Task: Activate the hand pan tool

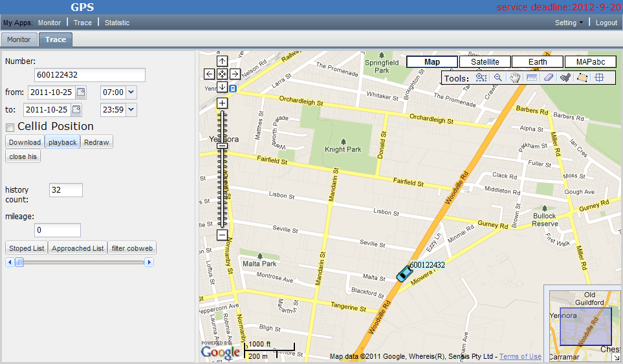Action: click(x=515, y=78)
